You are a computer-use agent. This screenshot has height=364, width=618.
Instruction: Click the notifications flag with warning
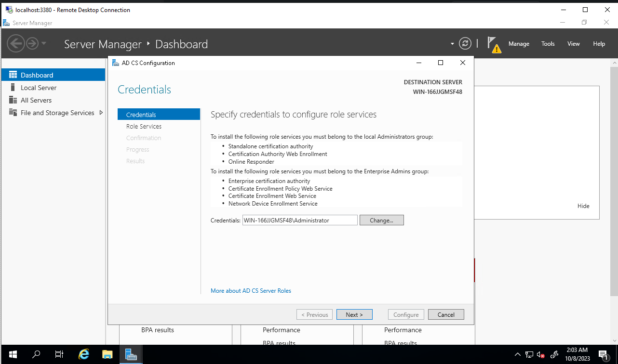click(494, 44)
